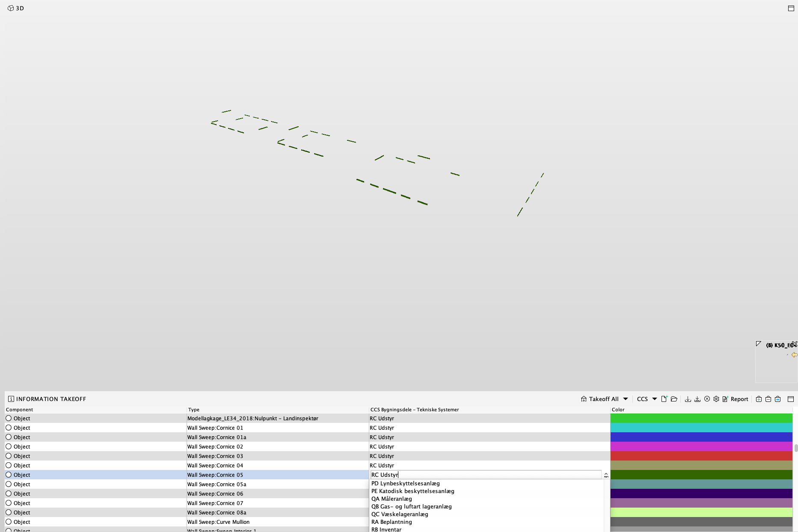Select radio for Cornice 05a row
The image size is (798, 532).
9,484
